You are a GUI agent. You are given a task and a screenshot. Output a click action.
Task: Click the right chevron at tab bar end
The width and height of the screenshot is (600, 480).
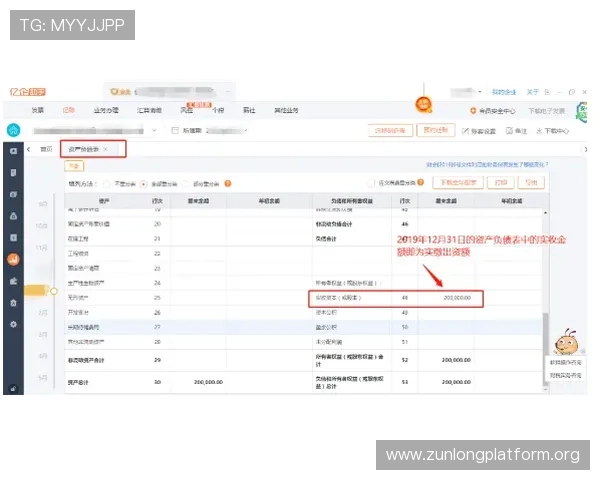pyautogui.click(x=585, y=149)
